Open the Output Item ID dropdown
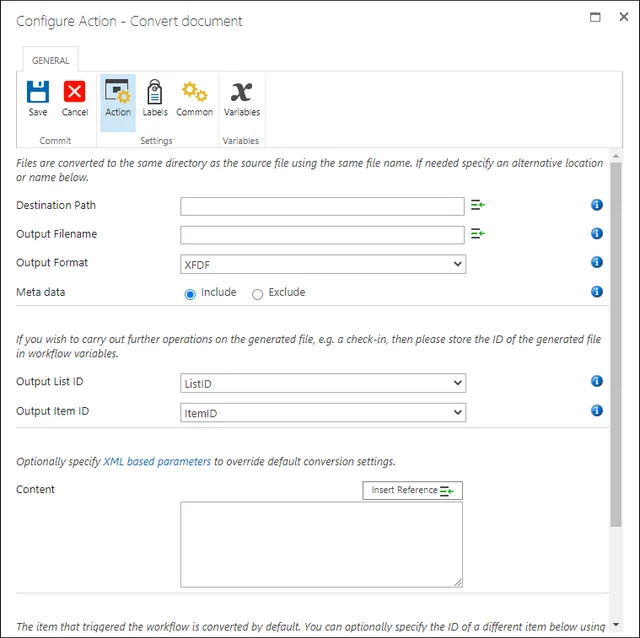Screen dimensions: 640x638 pyautogui.click(x=323, y=412)
